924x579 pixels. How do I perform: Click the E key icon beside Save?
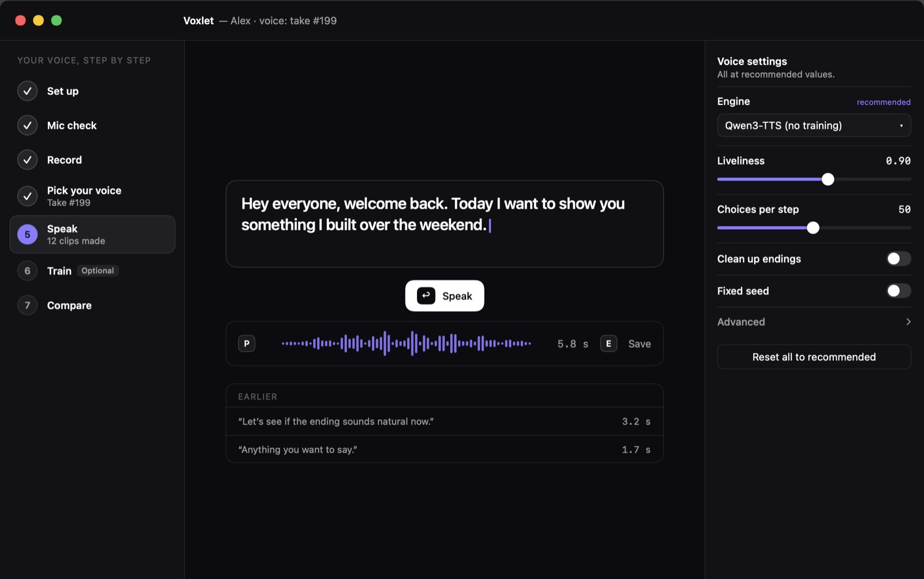[x=609, y=343]
